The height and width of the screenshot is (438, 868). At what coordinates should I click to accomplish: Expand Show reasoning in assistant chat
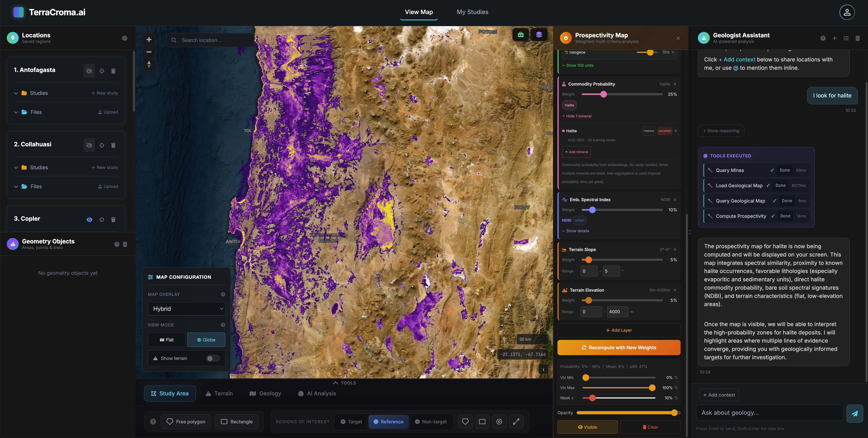pos(721,131)
